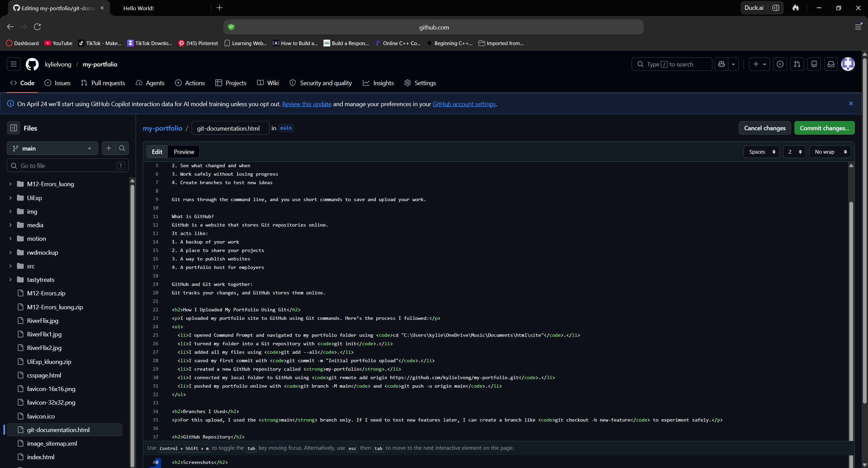The width and height of the screenshot is (868, 468).
Task: Click the Review this update link
Action: (307, 104)
